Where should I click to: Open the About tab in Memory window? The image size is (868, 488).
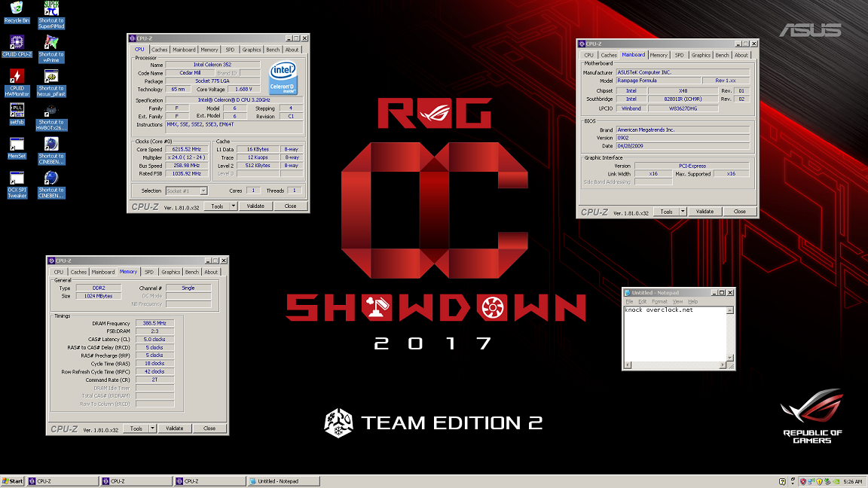[x=211, y=272]
